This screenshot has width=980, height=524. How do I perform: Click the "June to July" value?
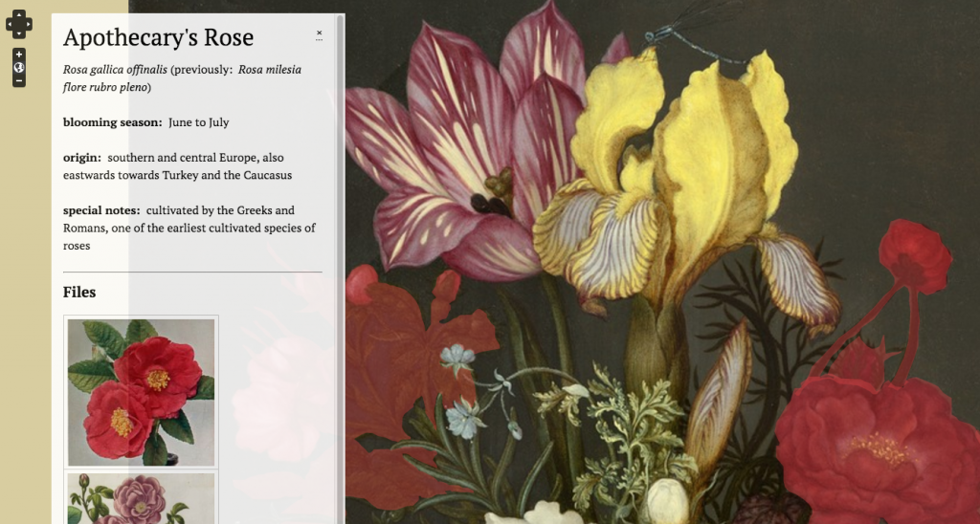(x=199, y=122)
